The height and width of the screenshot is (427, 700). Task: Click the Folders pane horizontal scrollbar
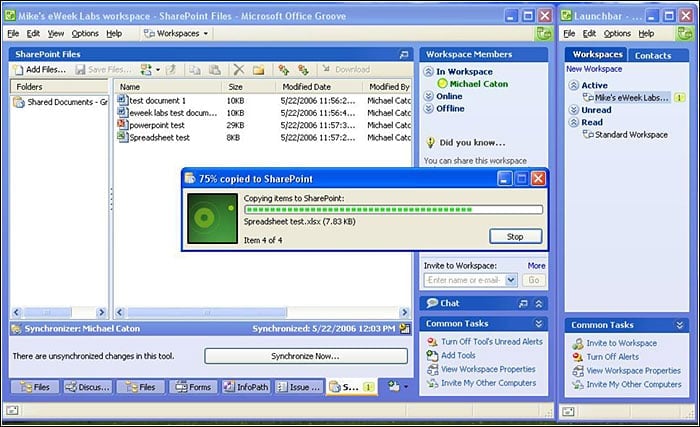click(59, 312)
